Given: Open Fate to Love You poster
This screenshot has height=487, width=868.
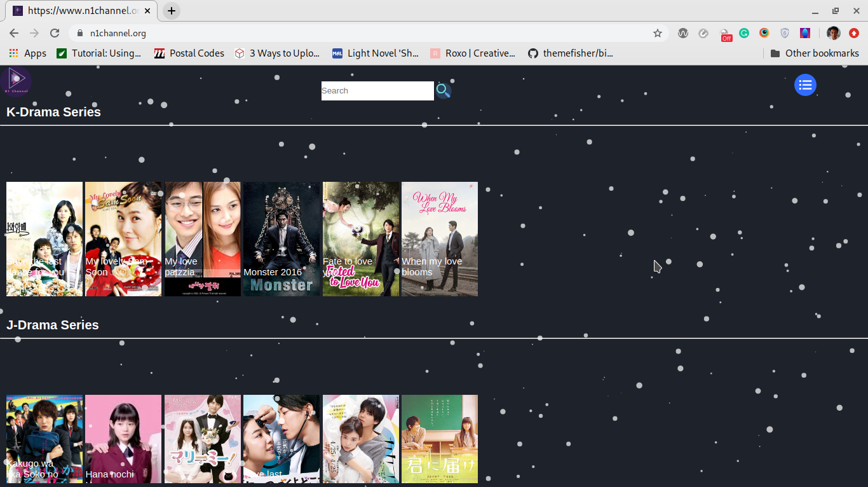Looking at the screenshot, I should coord(360,239).
